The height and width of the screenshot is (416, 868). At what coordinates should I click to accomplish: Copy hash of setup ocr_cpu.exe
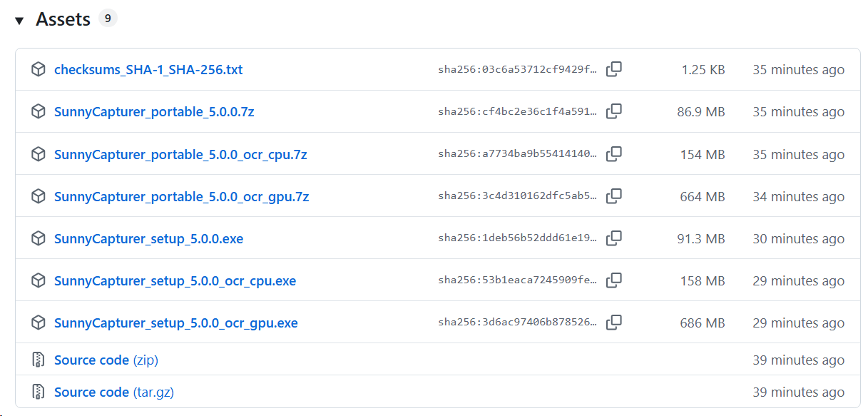[613, 280]
